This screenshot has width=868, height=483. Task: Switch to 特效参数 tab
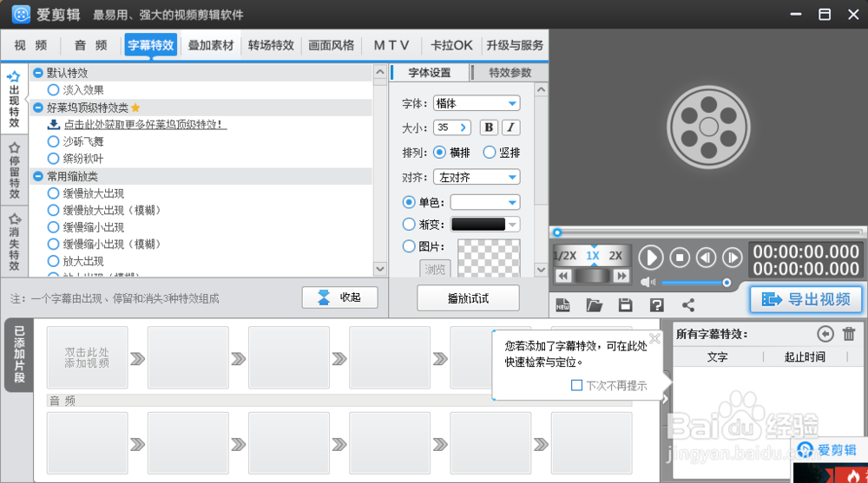510,73
